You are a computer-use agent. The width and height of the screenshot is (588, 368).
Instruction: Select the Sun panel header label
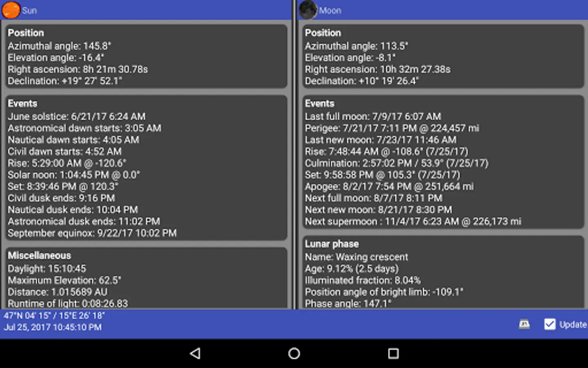(29, 11)
